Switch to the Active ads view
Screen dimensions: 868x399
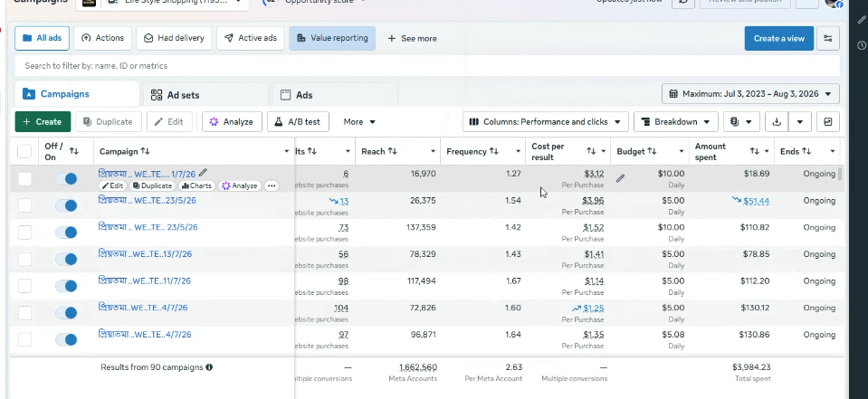pyautogui.click(x=250, y=38)
